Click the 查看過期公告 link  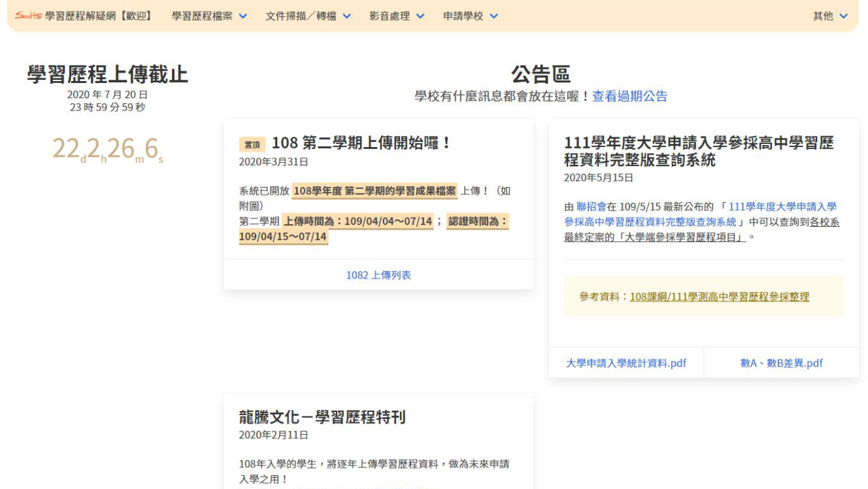[629, 97]
